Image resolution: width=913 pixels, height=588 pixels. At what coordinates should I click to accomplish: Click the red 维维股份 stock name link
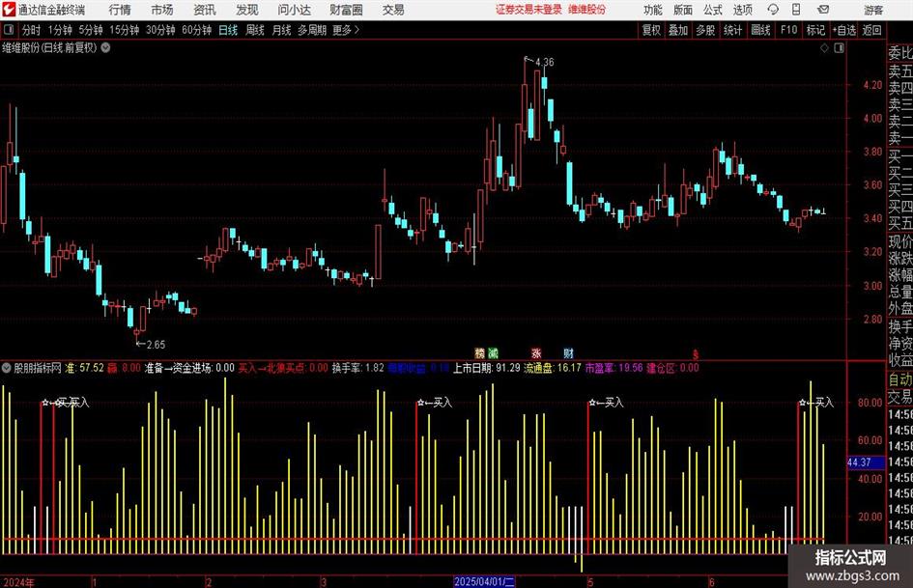tap(587, 10)
